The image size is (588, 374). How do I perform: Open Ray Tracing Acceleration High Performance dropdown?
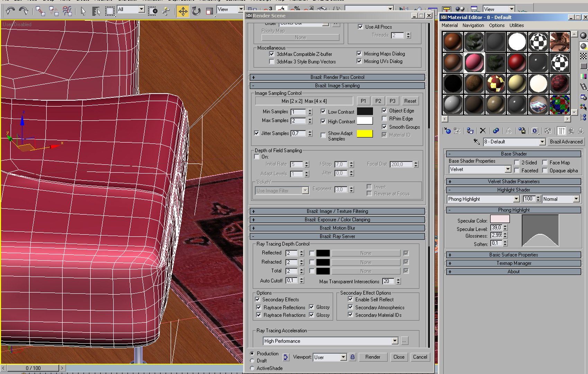click(395, 341)
